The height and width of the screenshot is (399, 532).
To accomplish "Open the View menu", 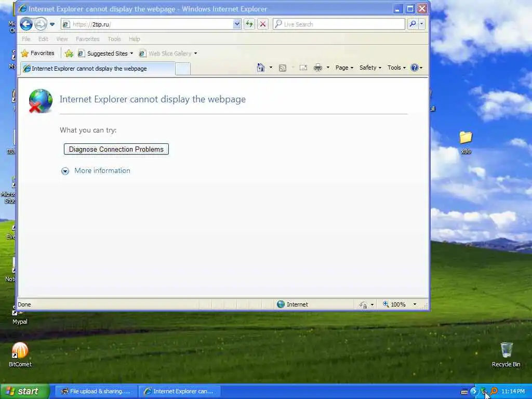I will 62,39.
